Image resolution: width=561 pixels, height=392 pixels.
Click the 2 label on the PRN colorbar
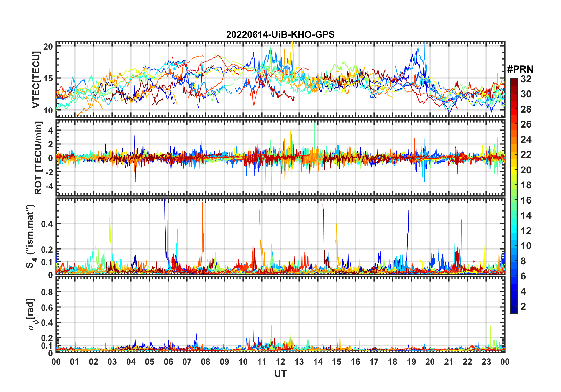[x=523, y=307]
